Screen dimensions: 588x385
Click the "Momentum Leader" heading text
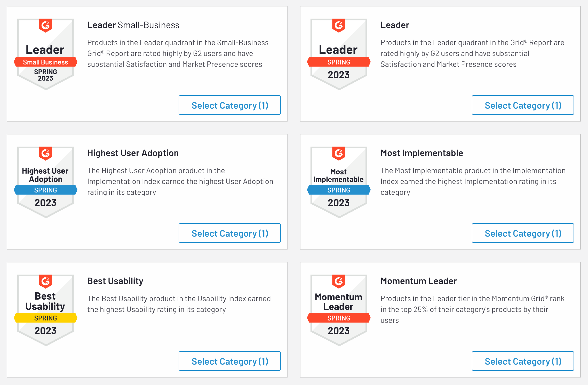pyautogui.click(x=418, y=281)
